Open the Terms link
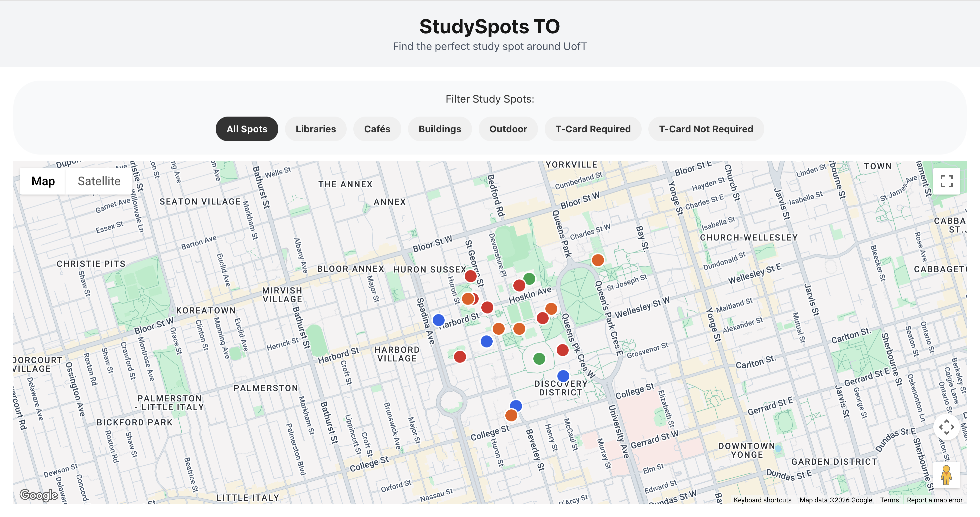Screen dimensions: 980x517 coord(889,500)
